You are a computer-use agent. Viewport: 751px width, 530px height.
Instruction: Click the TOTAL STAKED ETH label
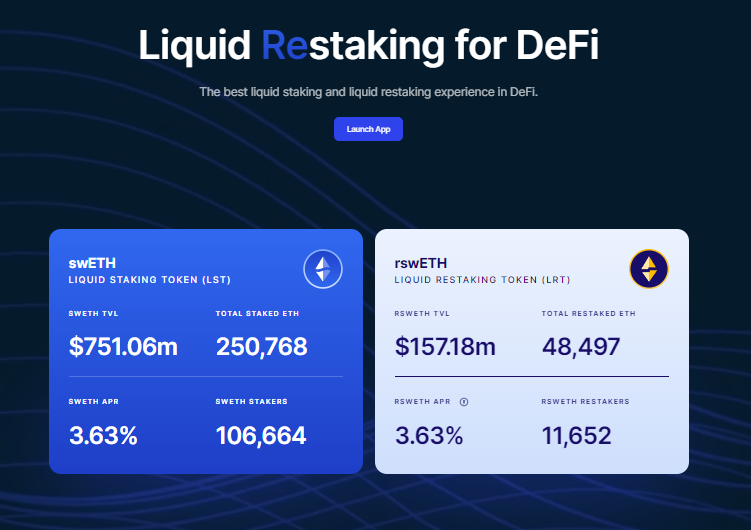(257, 314)
